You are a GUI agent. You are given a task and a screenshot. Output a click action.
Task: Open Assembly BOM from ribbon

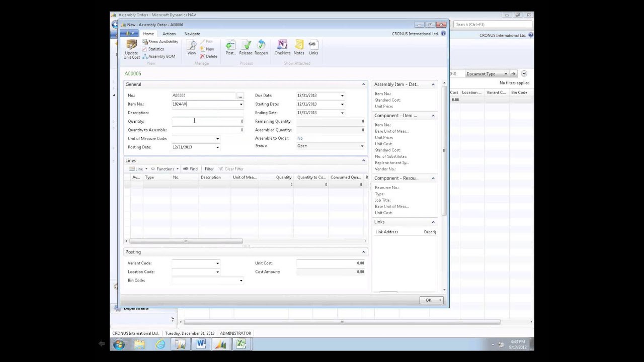pos(158,56)
